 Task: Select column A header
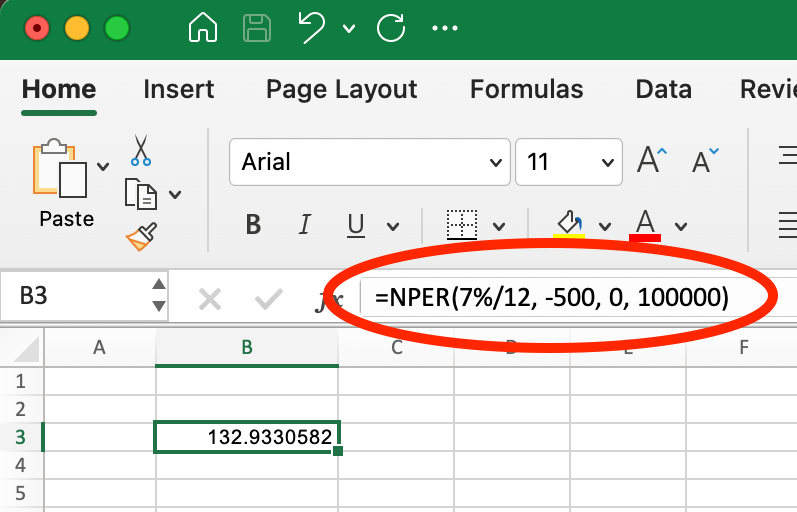pos(100,348)
